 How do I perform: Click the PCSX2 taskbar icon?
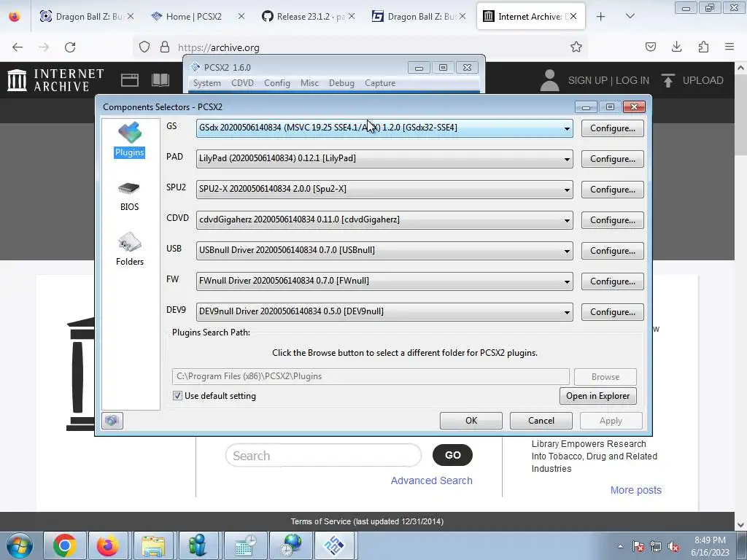pos(334,545)
